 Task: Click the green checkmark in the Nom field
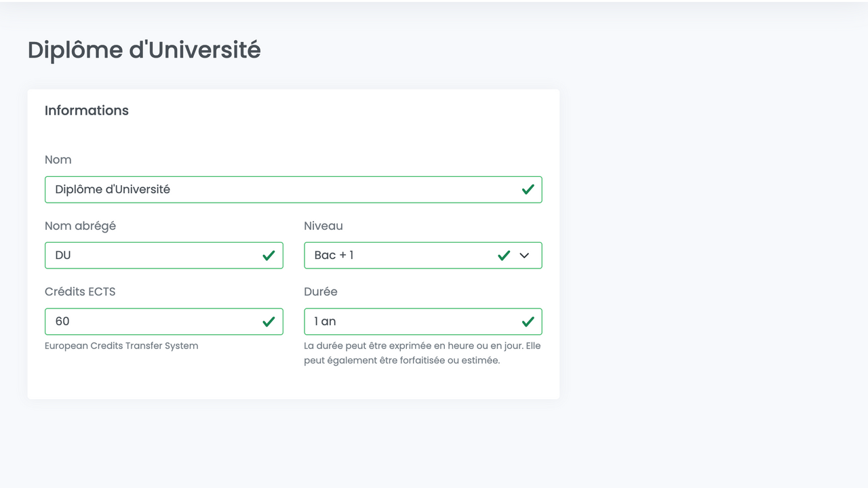click(528, 190)
